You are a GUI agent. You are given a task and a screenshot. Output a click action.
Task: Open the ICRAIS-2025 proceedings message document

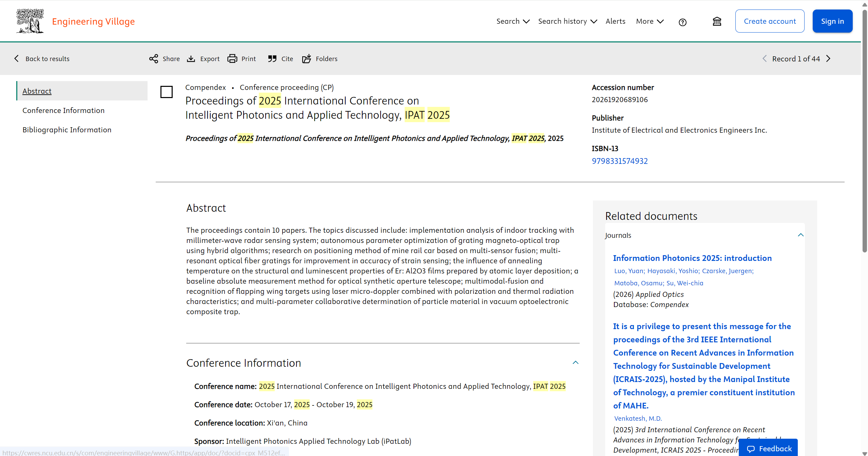704,366
